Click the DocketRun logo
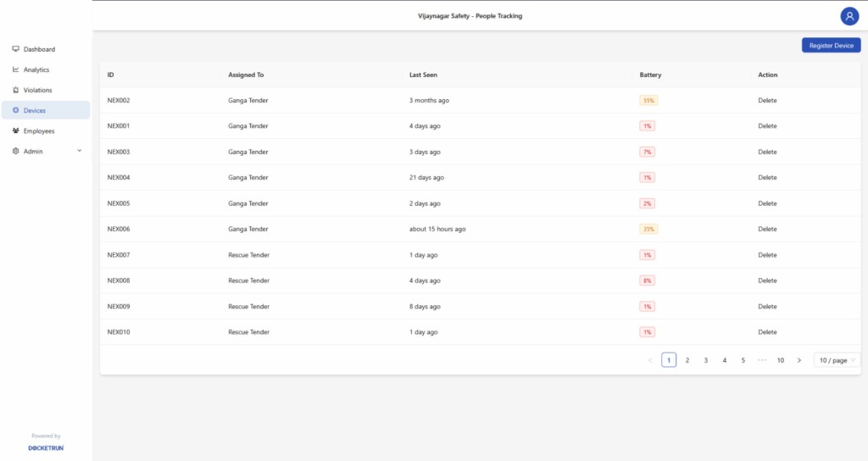Viewport: 868px width, 461px height. pos(46,447)
